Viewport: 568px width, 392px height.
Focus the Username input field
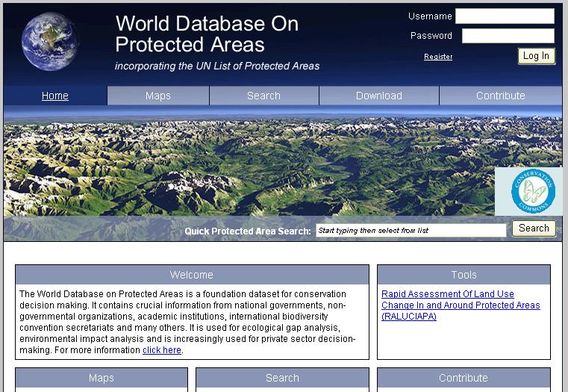pos(505,16)
